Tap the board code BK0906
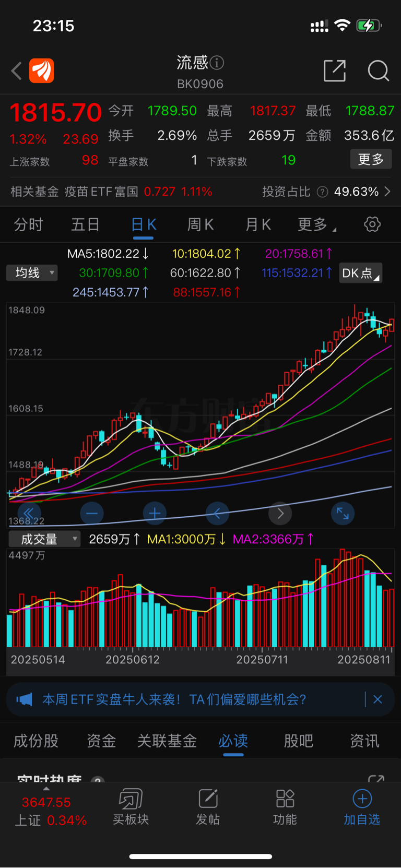The height and width of the screenshot is (868, 401). (200, 84)
